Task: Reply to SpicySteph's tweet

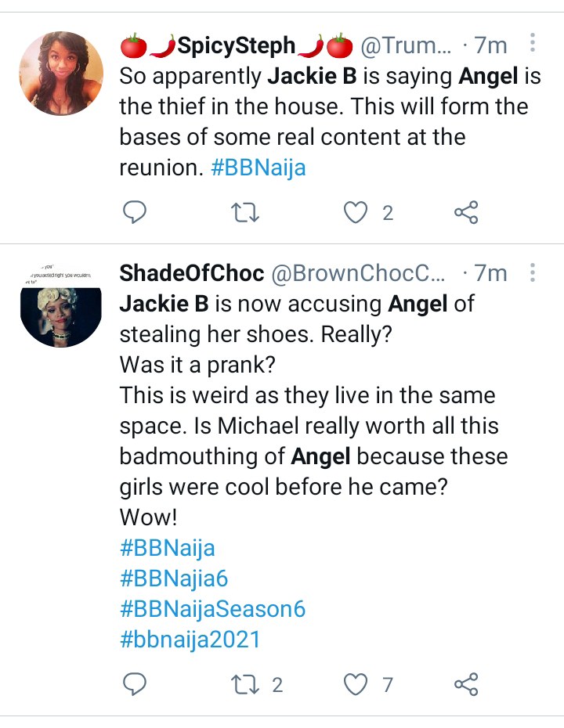Action: coord(136,212)
